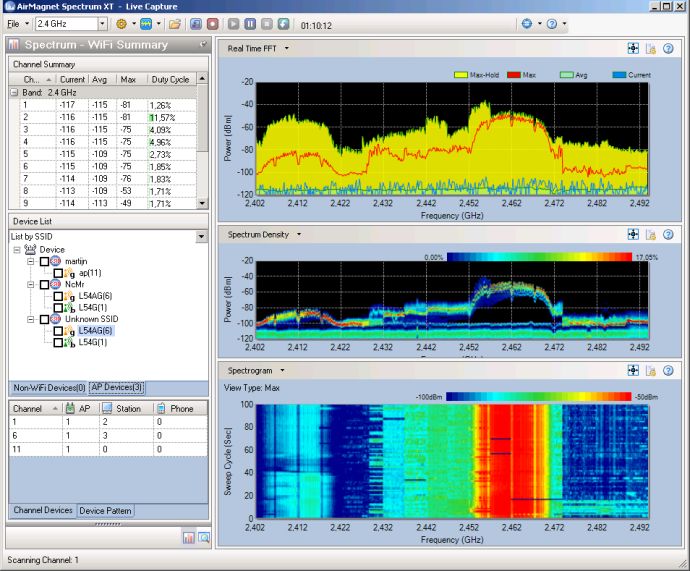Collapse the Band 2.4 GHz group
Image resolution: width=690 pixels, height=571 pixels.
tap(14, 92)
